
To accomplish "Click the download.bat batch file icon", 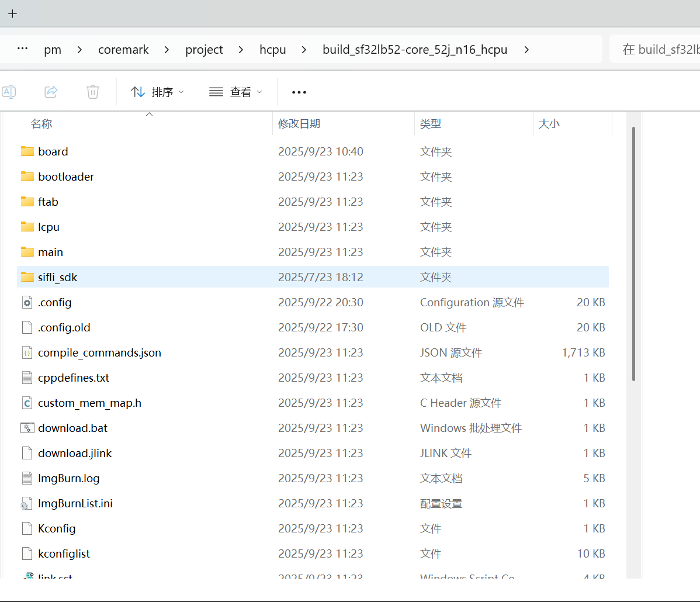I will click(x=27, y=428).
